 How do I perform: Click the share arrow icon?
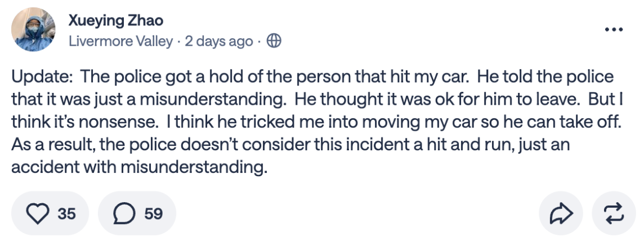point(560,213)
